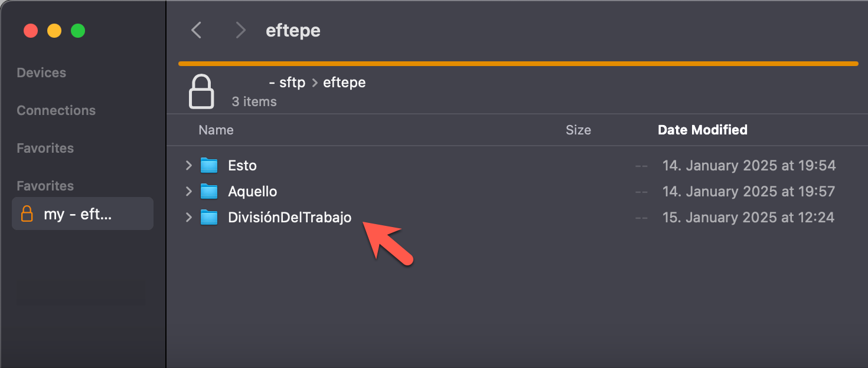Select the DivisiónDelTrabajo folder name
The image size is (868, 368).
(x=289, y=218)
